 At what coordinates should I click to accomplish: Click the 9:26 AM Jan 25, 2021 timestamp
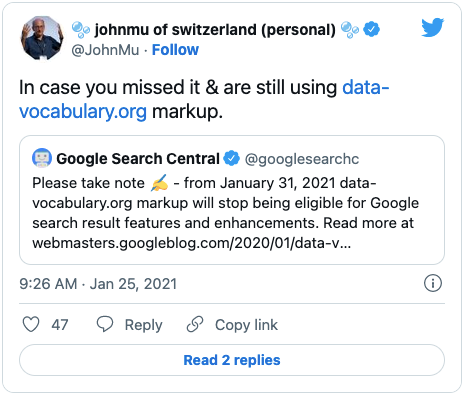pos(98,284)
